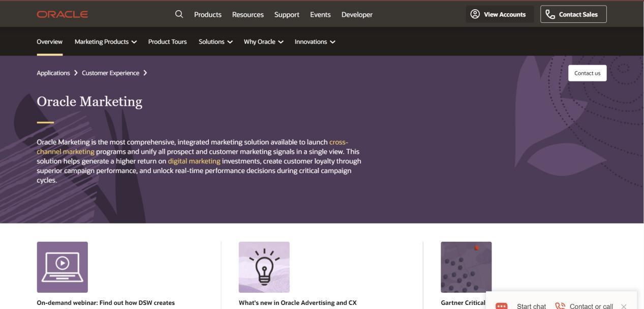644x309 pixels.
Task: Open What's new in Oracle Advertising and CX
Action: (x=298, y=303)
